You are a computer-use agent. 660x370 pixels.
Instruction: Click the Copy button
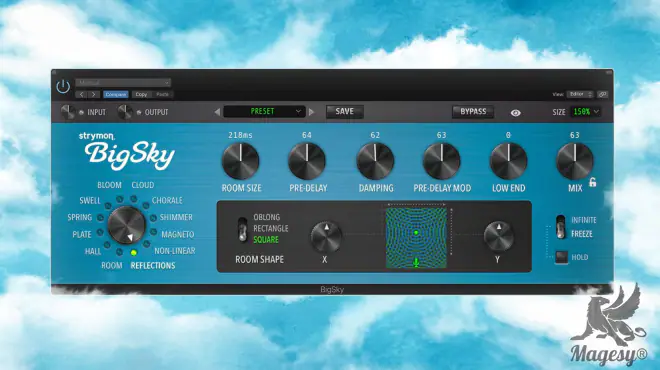(x=141, y=95)
